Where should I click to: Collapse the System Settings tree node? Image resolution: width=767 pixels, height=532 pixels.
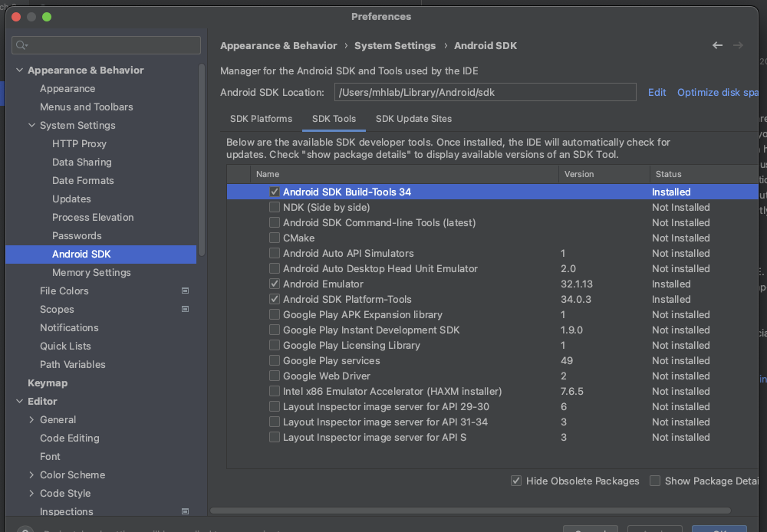point(31,125)
